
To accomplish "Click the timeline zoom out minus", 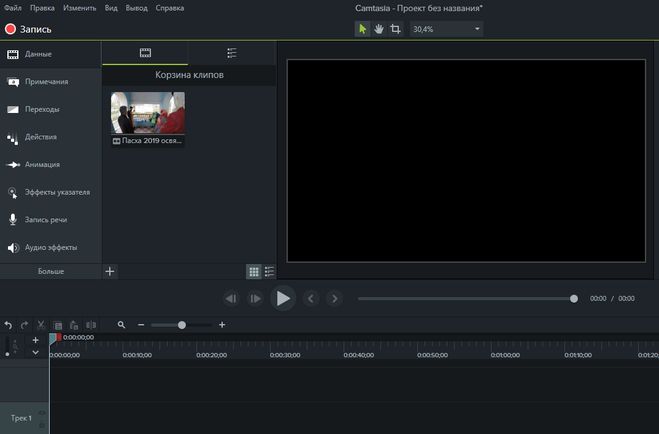I will (x=141, y=325).
